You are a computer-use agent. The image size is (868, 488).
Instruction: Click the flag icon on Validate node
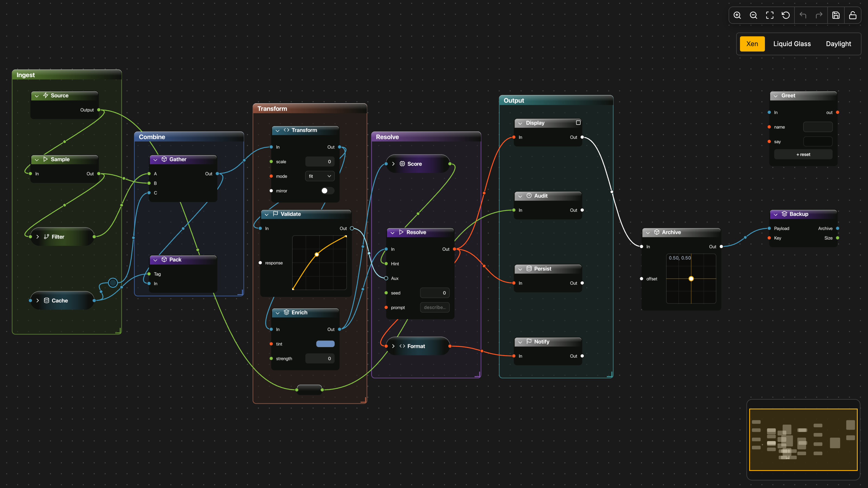pos(275,214)
